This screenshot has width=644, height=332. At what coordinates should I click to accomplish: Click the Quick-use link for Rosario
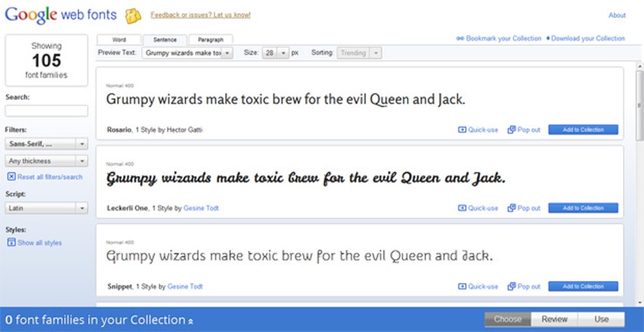483,129
